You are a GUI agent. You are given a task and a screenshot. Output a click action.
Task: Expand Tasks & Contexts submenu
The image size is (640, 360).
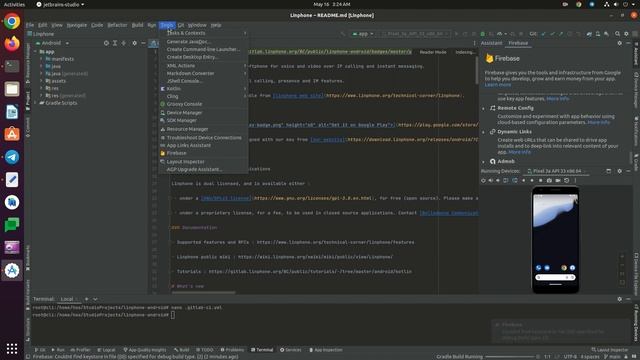tap(203, 33)
